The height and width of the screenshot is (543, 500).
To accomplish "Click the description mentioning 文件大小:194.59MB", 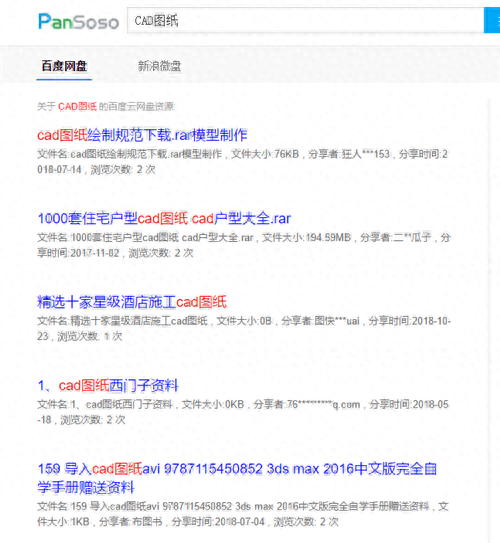I will coord(244,245).
